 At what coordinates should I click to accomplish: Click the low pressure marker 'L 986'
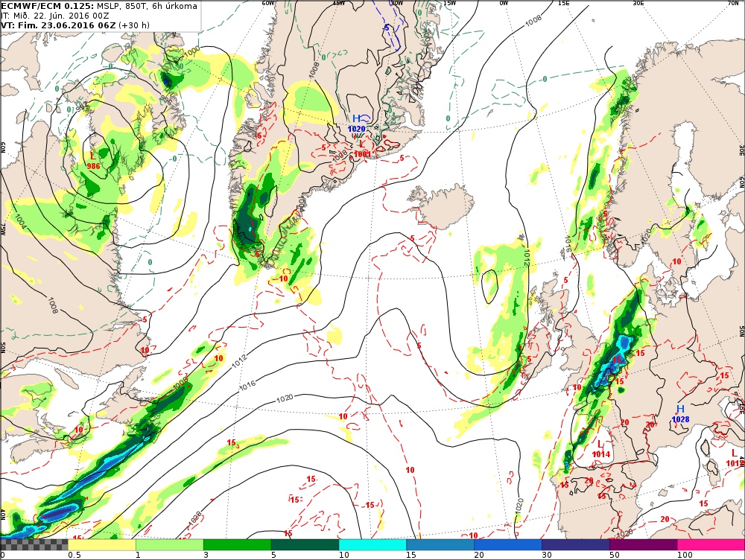click(93, 161)
